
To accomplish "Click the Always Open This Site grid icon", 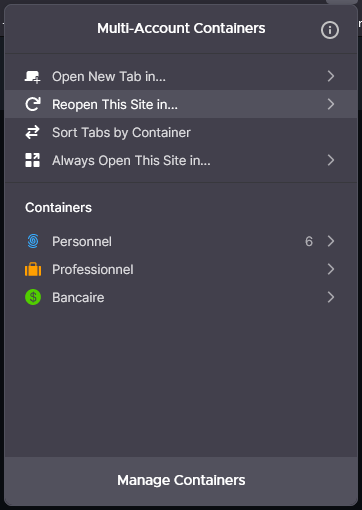I will coord(33,160).
